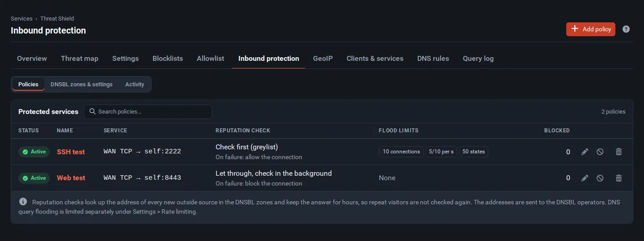
Task: Delete the SSH test policy
Action: [x=619, y=152]
